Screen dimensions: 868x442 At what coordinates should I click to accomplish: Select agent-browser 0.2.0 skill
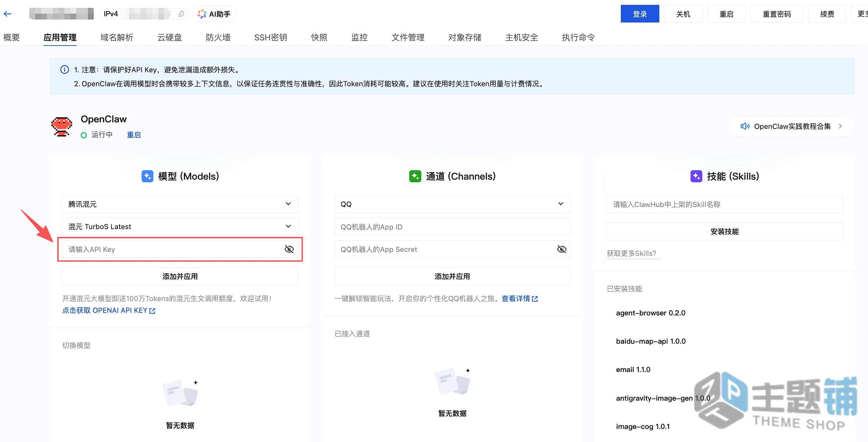tap(650, 313)
